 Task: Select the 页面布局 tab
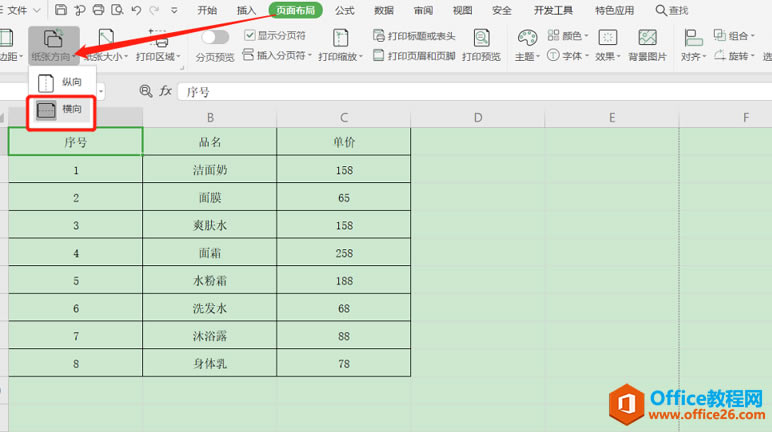[295, 10]
